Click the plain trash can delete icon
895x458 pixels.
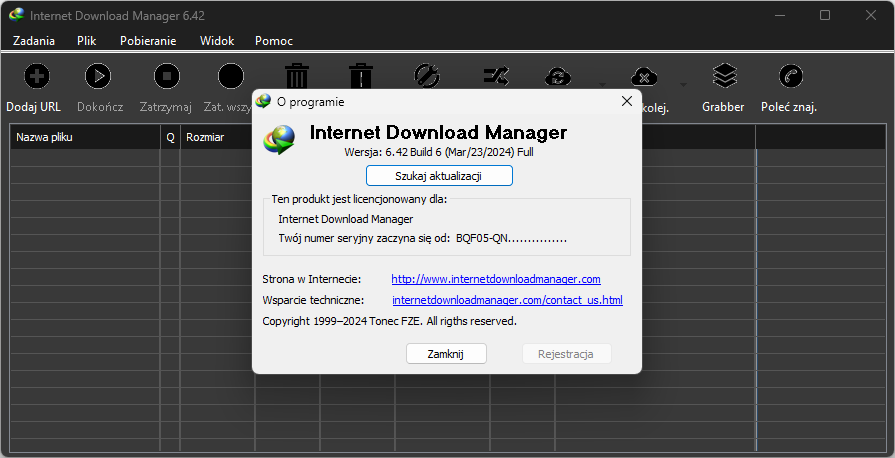[x=297, y=75]
